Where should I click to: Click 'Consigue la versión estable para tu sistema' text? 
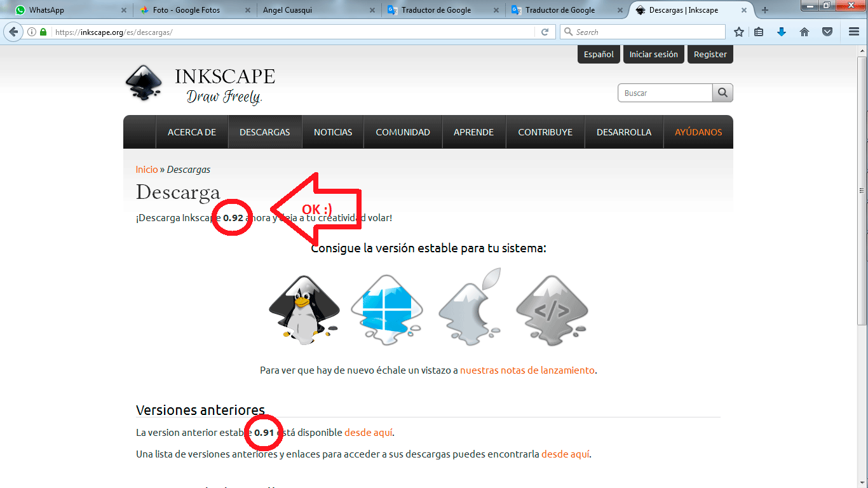(x=429, y=248)
